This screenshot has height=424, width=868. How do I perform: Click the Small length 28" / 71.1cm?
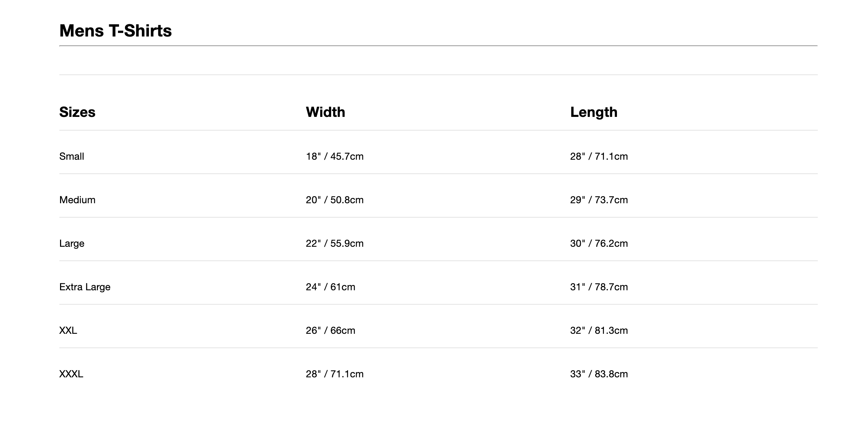tap(599, 157)
